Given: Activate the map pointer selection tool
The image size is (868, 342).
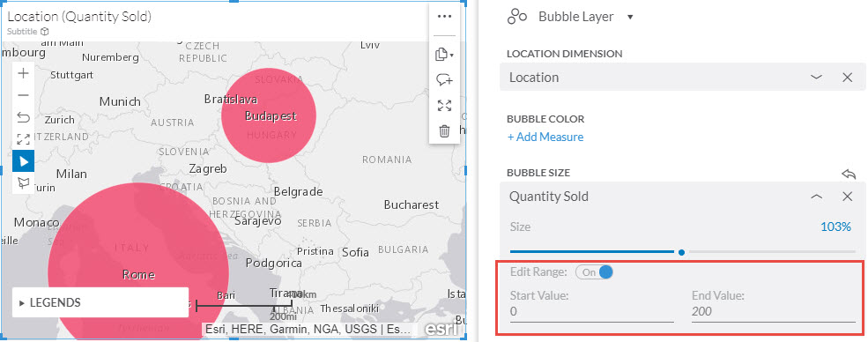Looking at the screenshot, I should click(x=23, y=161).
